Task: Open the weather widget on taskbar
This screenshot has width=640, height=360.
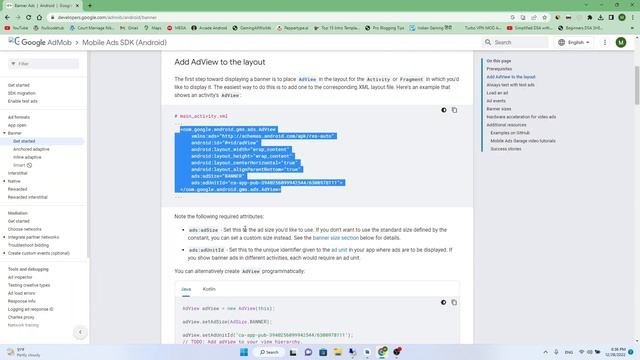Action: (24, 352)
